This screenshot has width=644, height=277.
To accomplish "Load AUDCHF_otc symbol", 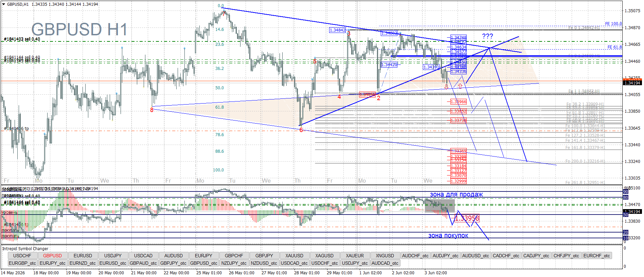I will [415, 256].
